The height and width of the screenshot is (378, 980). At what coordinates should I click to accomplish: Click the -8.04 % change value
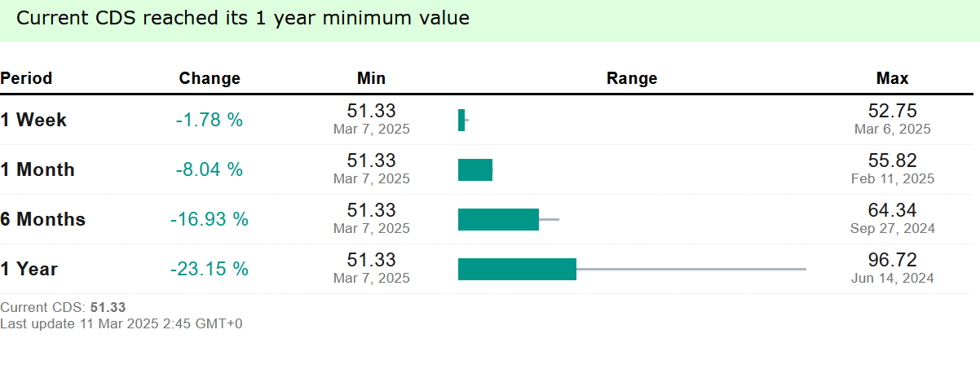pyautogui.click(x=210, y=170)
